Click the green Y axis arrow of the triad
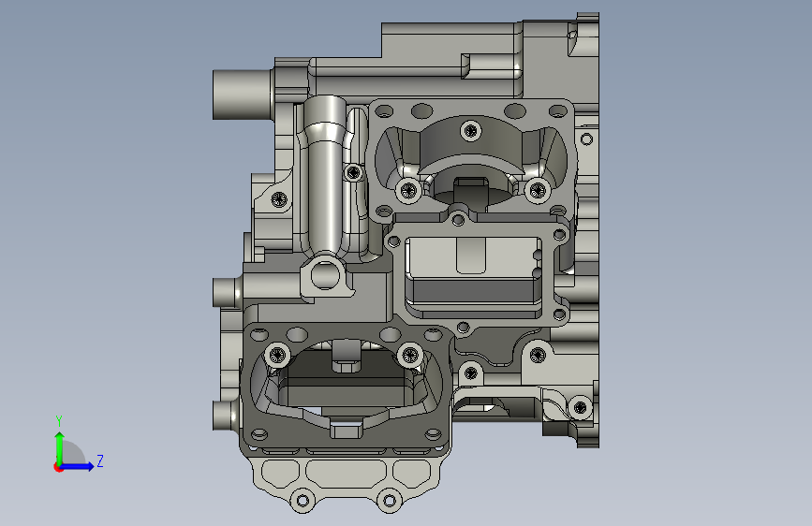The height and width of the screenshot is (526, 812). (x=60, y=447)
